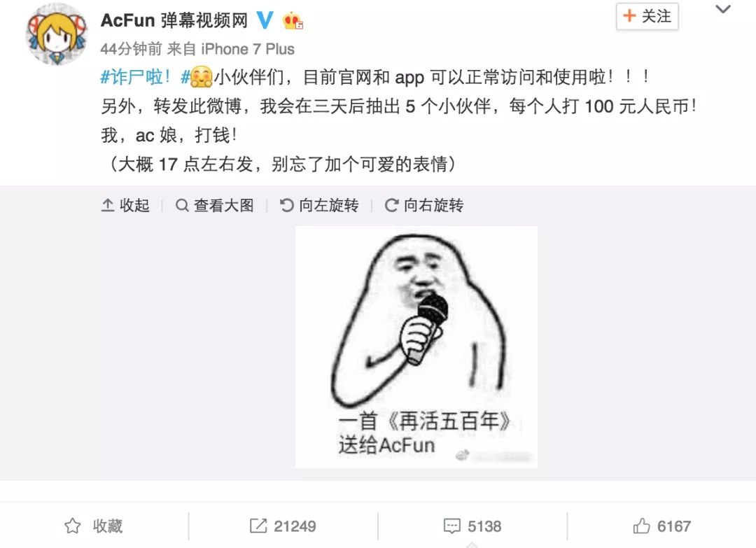Repost using the share icon 21249
The height and width of the screenshot is (548, 756).
point(283,526)
